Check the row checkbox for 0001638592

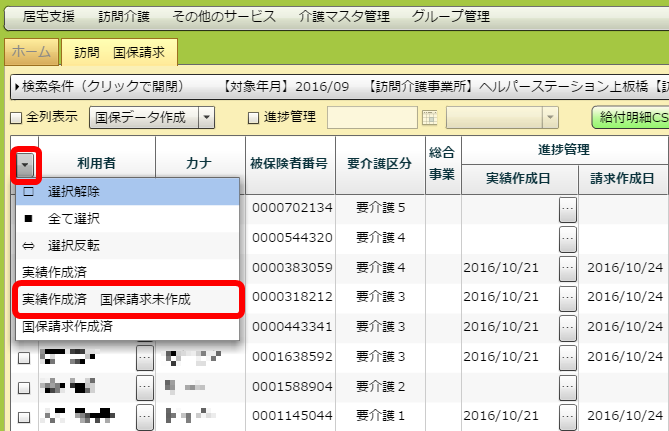coord(24,357)
